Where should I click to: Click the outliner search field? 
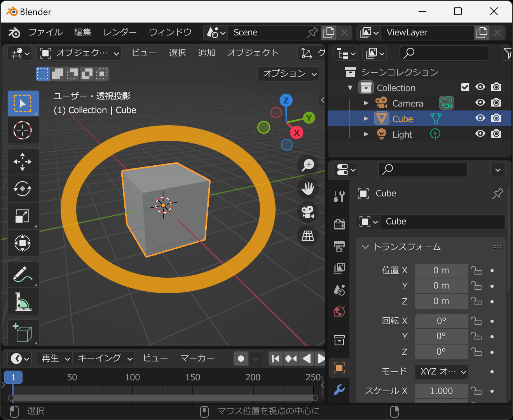(444, 53)
